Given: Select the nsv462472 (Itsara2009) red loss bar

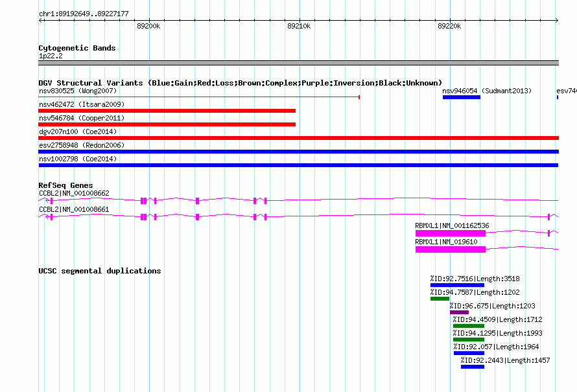Looking at the screenshot, I should [x=167, y=111].
